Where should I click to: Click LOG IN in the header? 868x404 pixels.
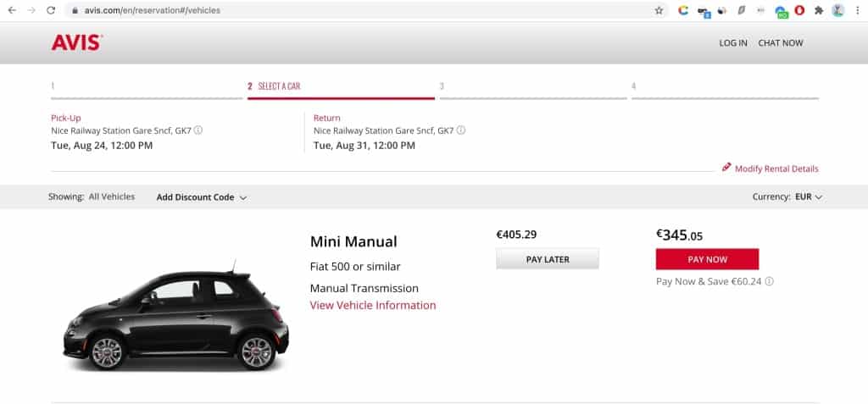click(733, 43)
